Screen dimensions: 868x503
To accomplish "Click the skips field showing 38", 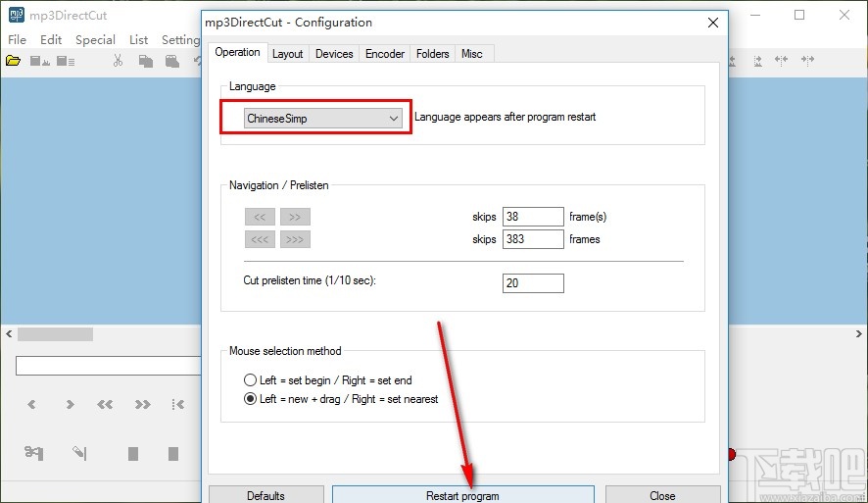I will [533, 217].
